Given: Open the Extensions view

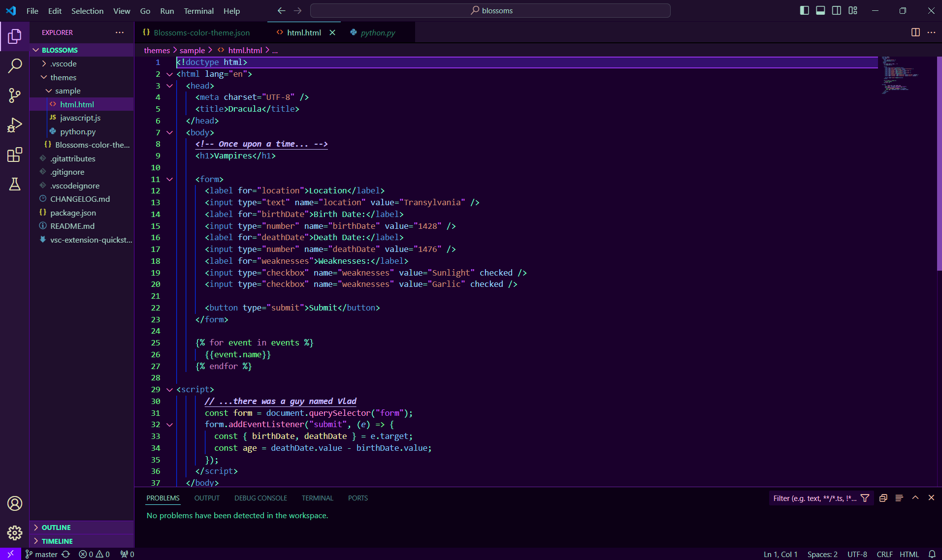Looking at the screenshot, I should tap(15, 155).
